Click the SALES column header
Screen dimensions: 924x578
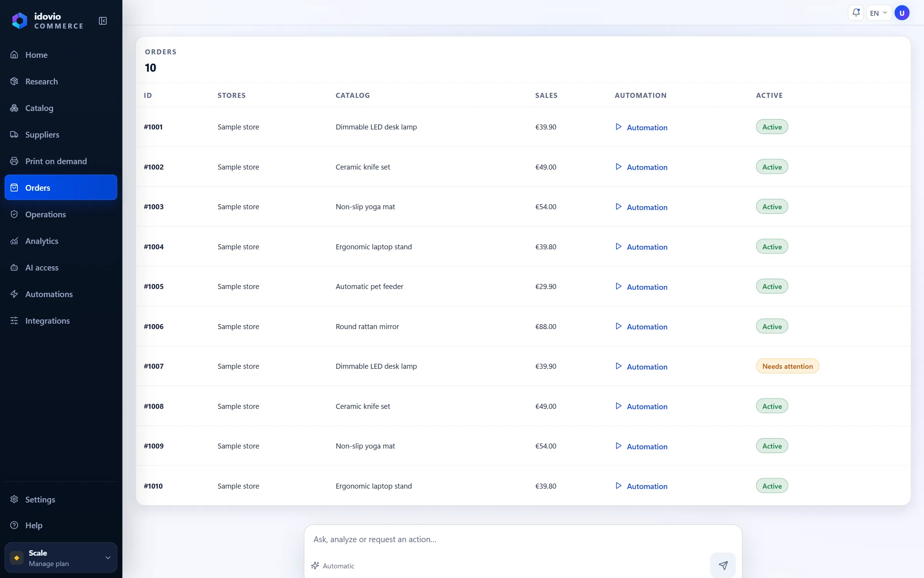click(x=546, y=95)
